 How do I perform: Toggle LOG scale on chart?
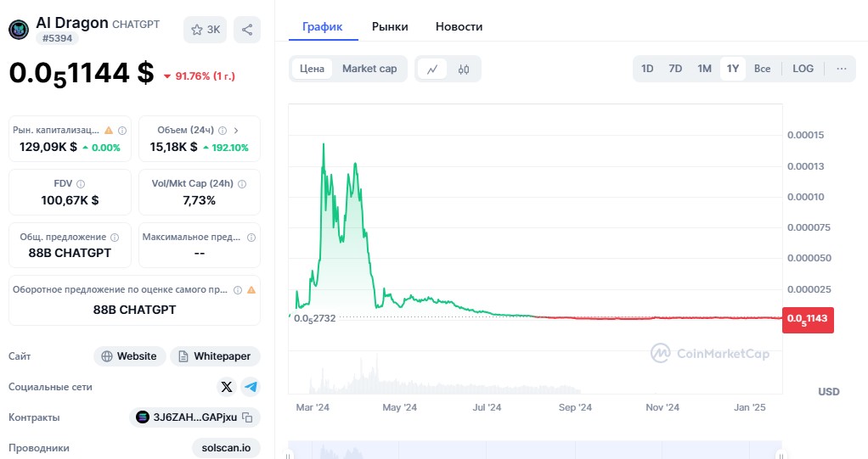pos(803,69)
